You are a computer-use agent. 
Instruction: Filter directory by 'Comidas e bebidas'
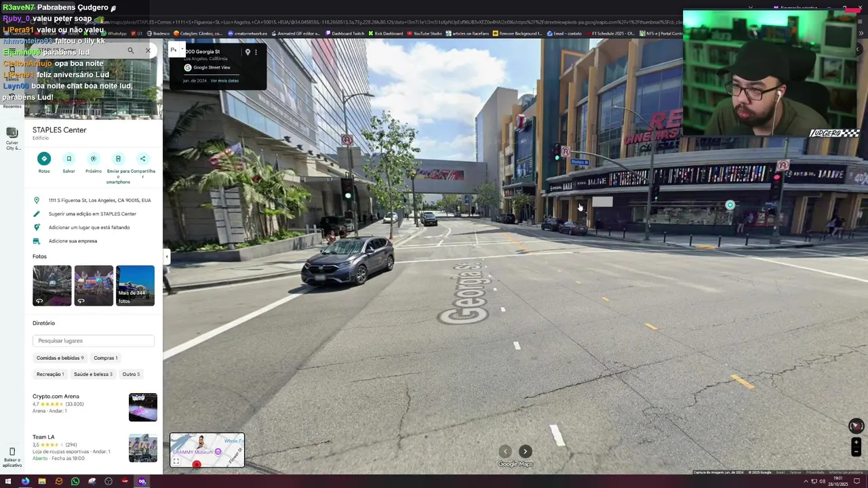(x=60, y=358)
